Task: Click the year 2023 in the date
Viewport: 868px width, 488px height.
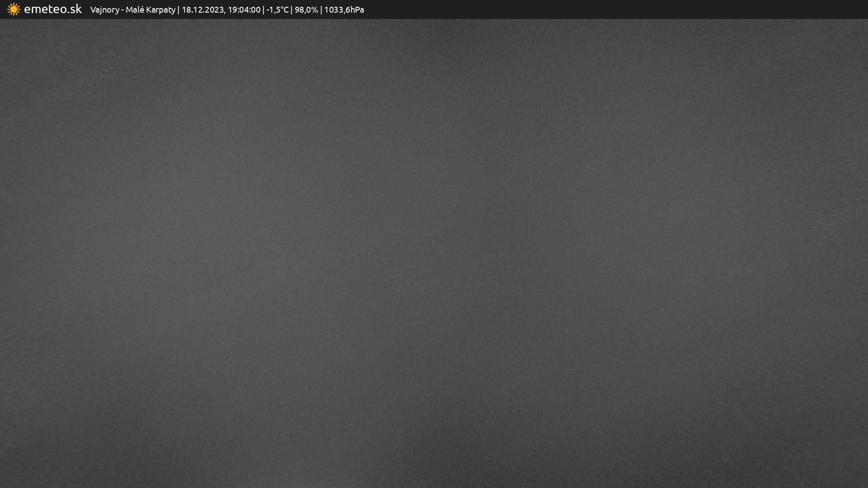Action: pyautogui.click(x=214, y=10)
